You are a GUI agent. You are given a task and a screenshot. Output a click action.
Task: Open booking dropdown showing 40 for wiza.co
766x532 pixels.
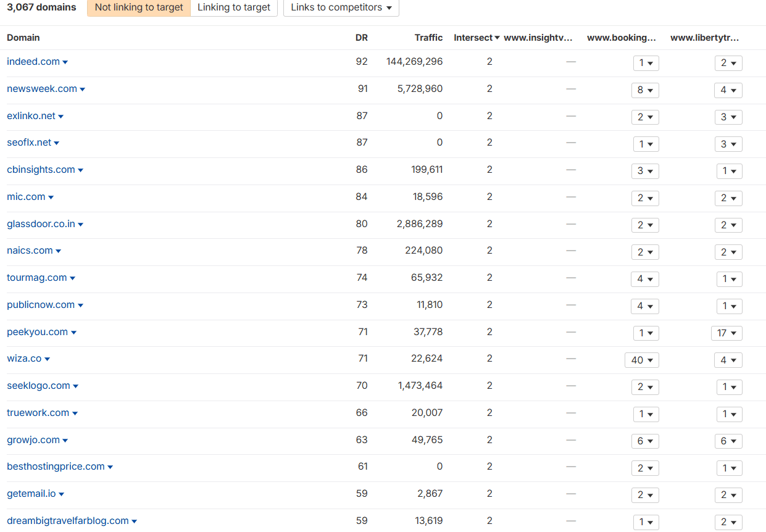tap(642, 360)
